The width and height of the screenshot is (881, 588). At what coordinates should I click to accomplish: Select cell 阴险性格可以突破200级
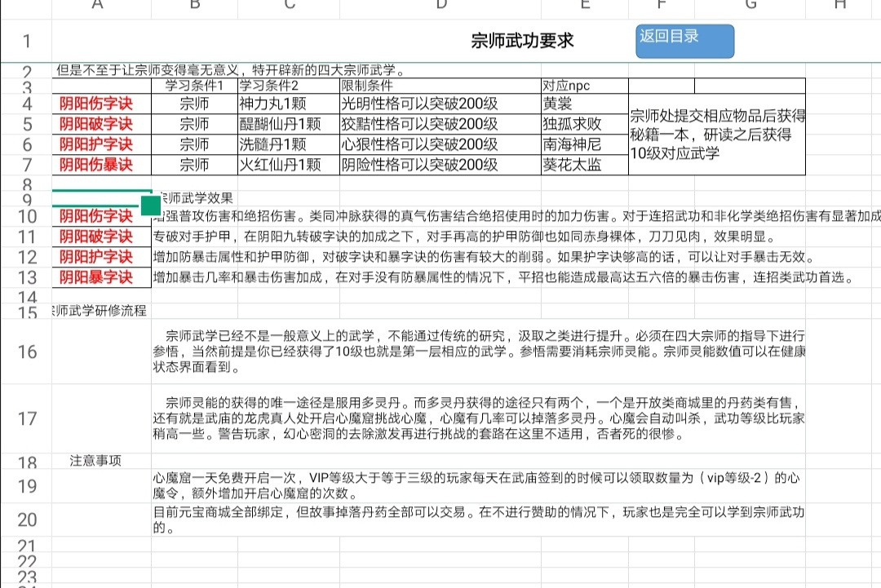click(440, 165)
